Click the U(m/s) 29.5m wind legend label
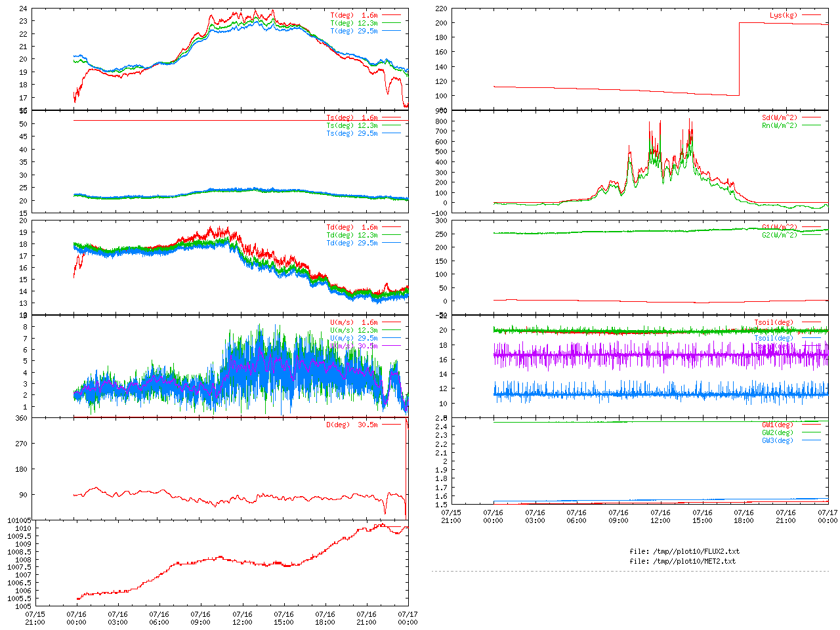 354,339
